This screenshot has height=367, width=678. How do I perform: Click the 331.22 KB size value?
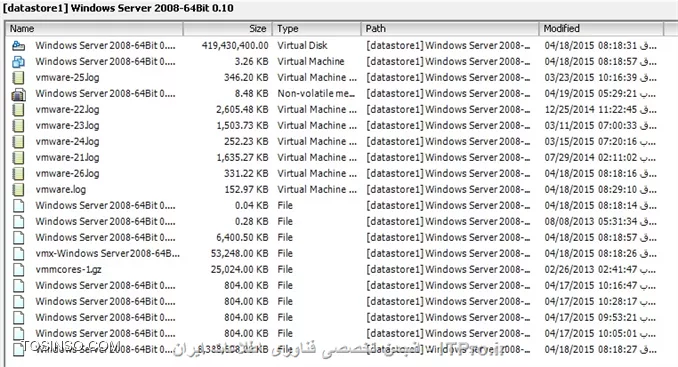click(x=246, y=173)
